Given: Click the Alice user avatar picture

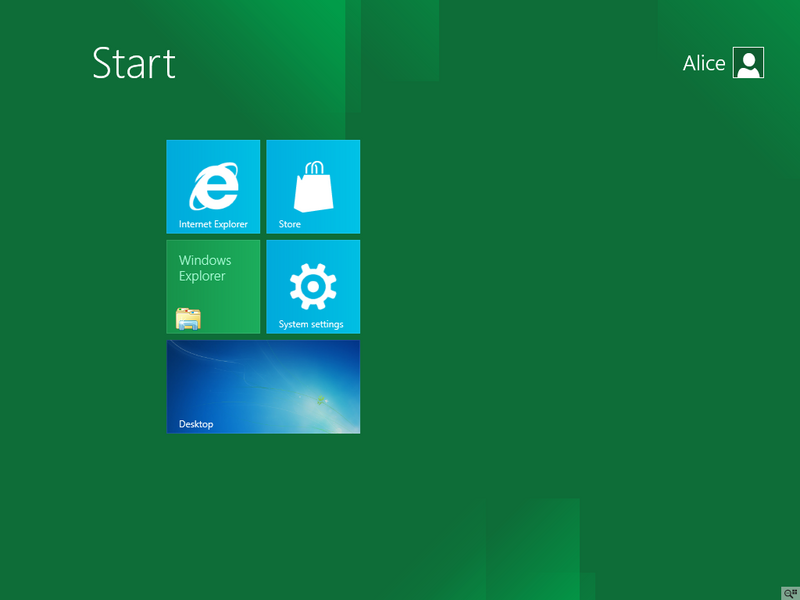Looking at the screenshot, I should 748,63.
